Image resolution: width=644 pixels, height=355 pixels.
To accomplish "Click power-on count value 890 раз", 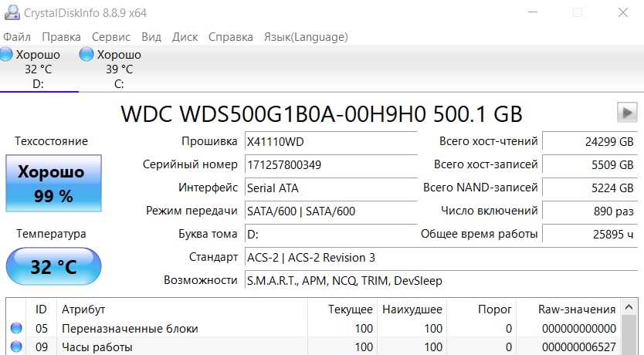I will [590, 211].
